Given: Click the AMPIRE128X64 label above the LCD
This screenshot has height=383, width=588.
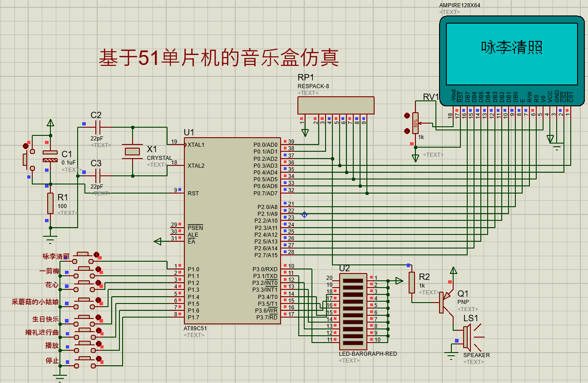Looking at the screenshot, I should tap(460, 5).
